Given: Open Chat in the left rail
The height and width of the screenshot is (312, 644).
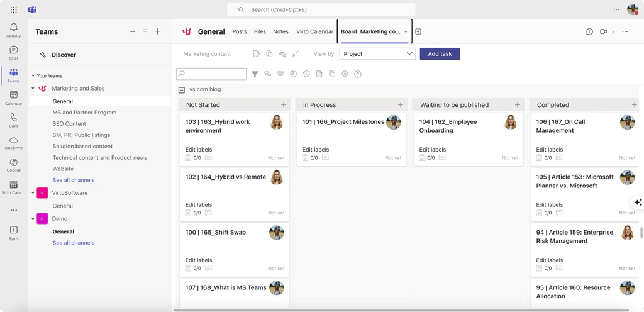Looking at the screenshot, I should [14, 53].
